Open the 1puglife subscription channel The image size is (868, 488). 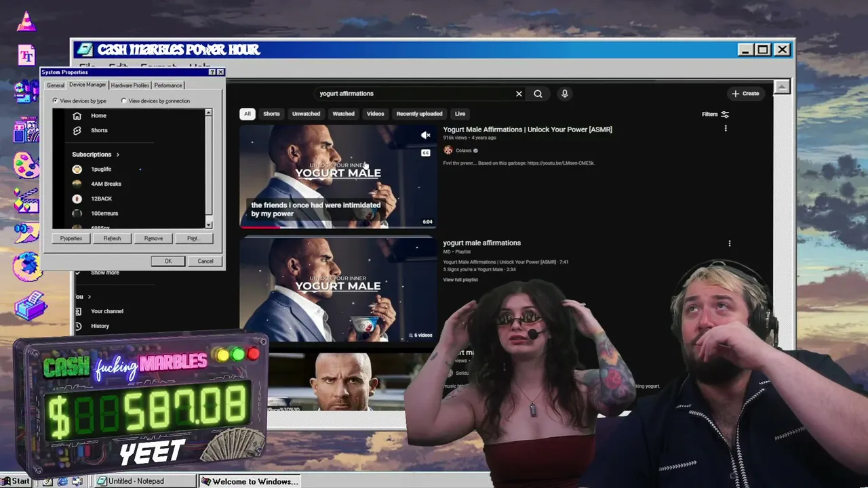(x=101, y=169)
